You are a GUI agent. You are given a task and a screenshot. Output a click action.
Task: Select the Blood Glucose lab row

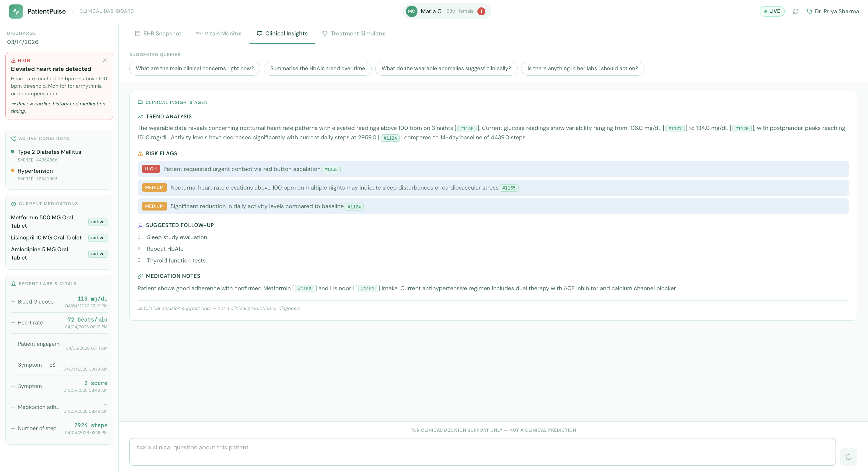pos(59,302)
